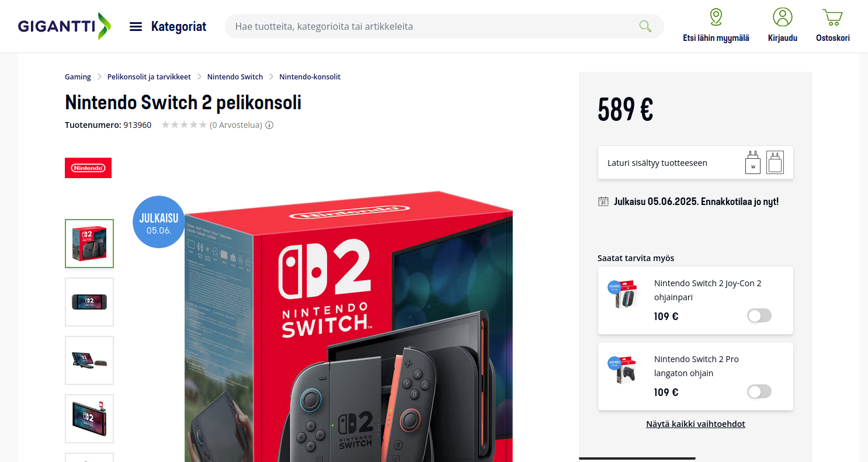Click the Kirjaudu user icon
The image size is (868, 462).
click(x=782, y=17)
